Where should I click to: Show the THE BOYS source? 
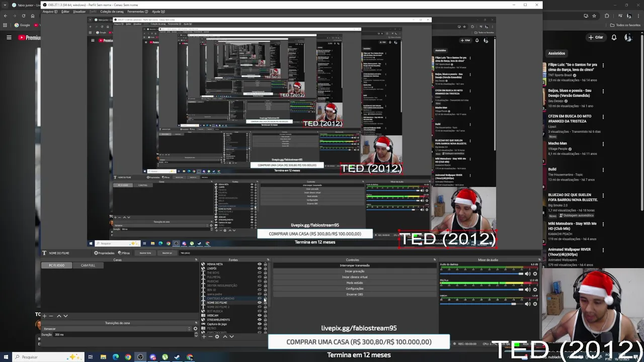(x=260, y=273)
